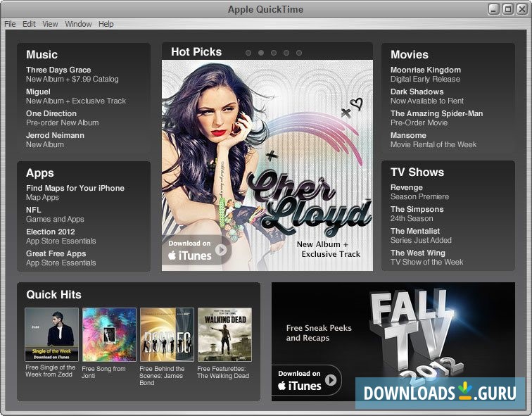Select the fifth Hot Picks carousel dot
The image size is (532, 416).
click(x=299, y=53)
